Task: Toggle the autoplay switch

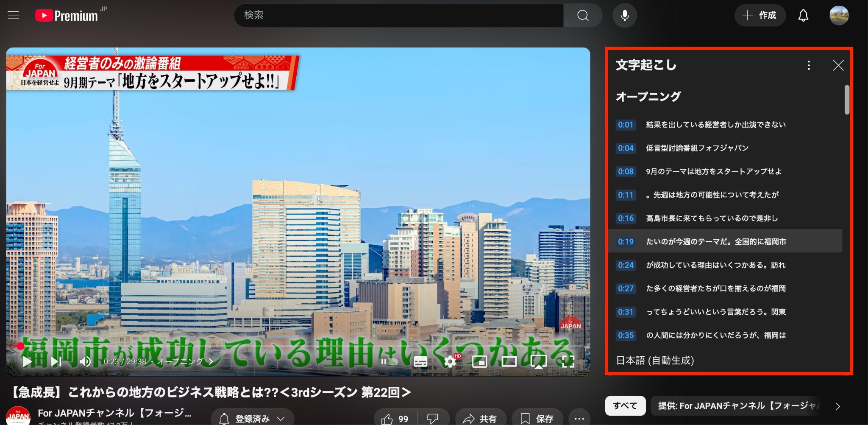Action: [388, 361]
